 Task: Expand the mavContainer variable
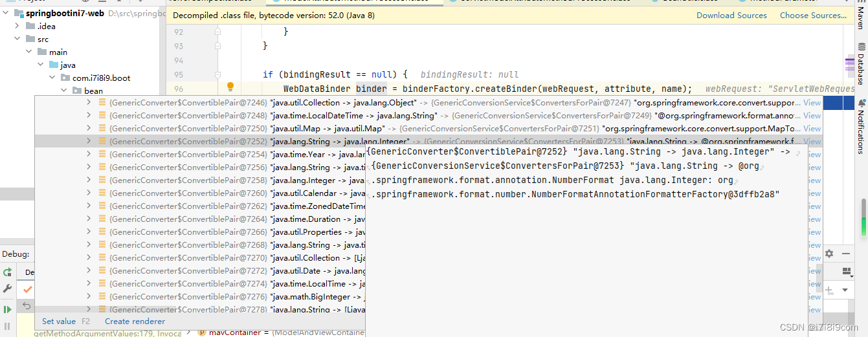(x=189, y=332)
